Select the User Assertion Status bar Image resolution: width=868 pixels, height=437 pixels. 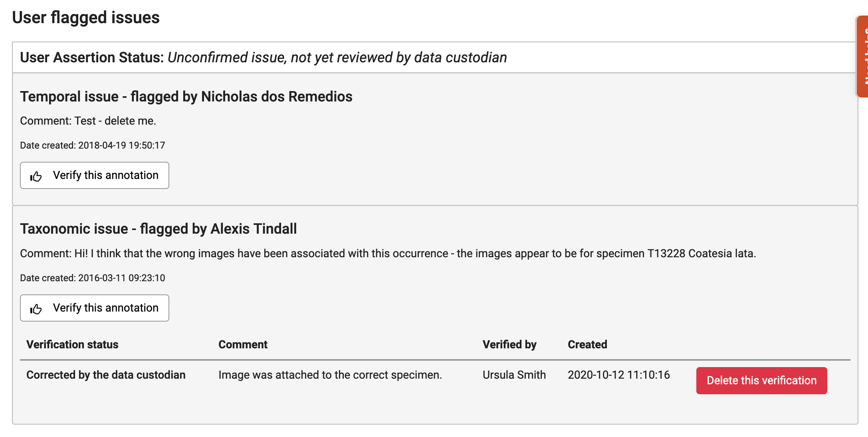(x=264, y=57)
